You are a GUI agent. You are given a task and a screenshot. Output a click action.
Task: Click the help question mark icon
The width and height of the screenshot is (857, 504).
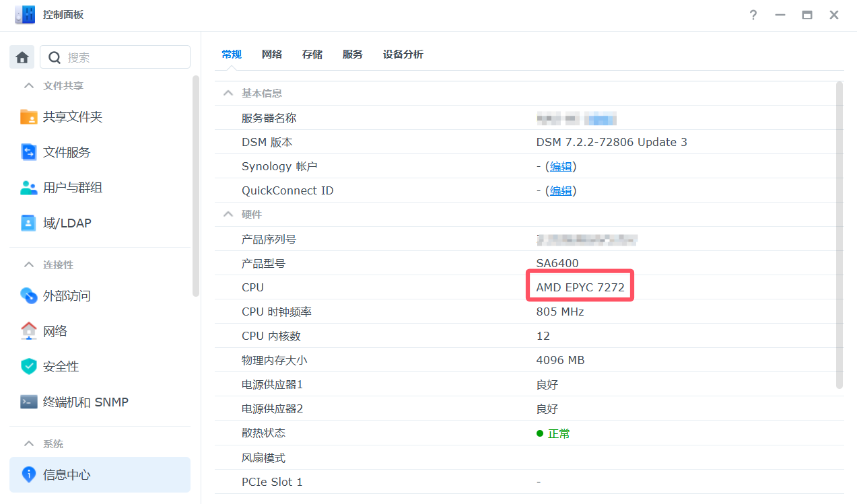point(753,15)
